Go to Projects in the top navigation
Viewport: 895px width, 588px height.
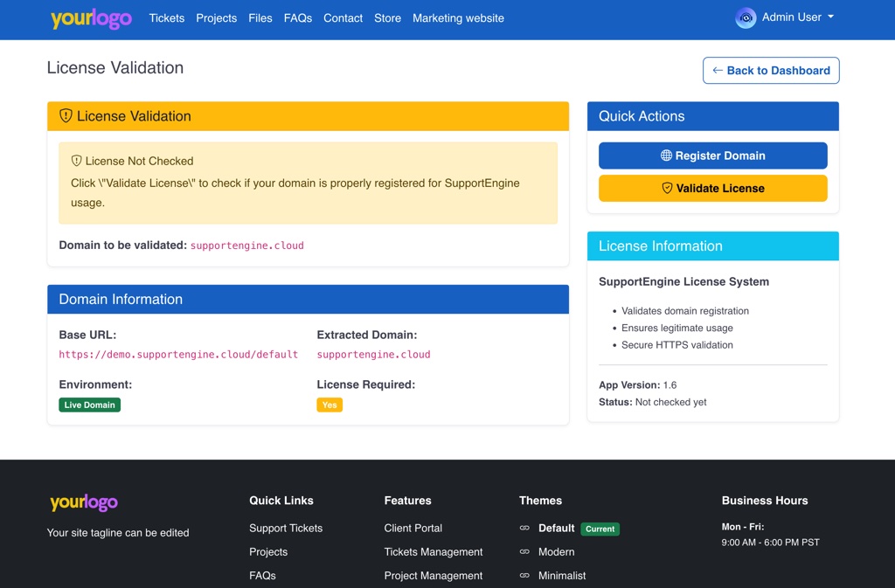point(216,18)
